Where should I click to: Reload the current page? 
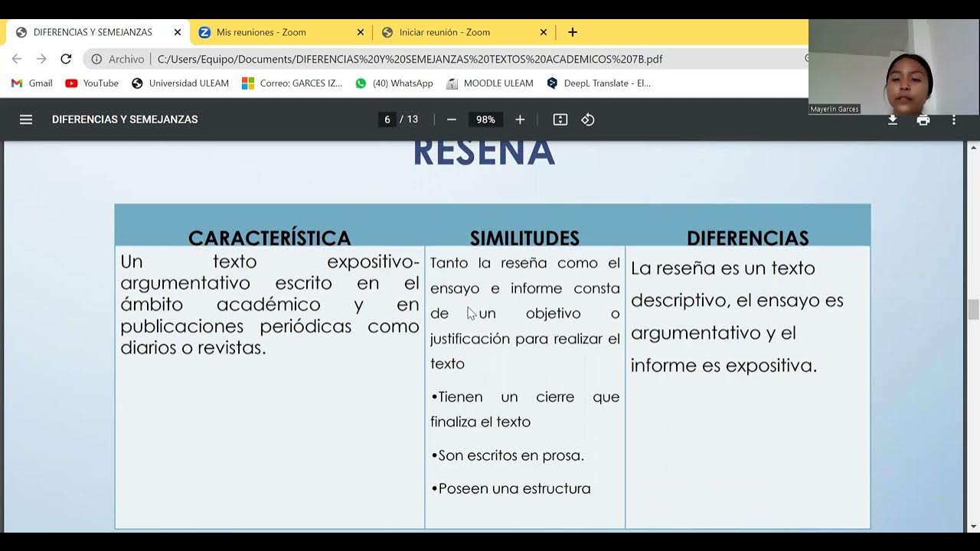click(66, 59)
